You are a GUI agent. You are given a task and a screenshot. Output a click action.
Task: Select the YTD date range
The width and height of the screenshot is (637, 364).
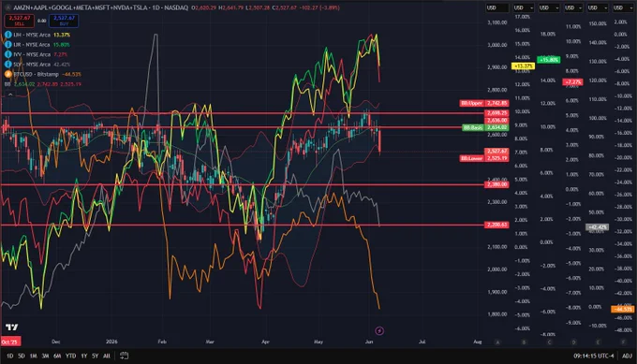pyautogui.click(x=70, y=356)
